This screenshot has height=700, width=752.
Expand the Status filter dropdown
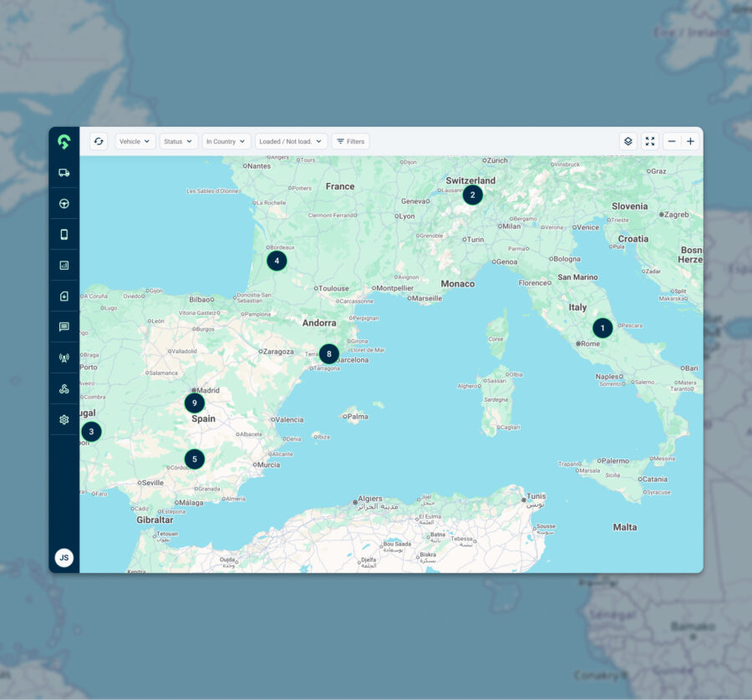pyautogui.click(x=178, y=141)
